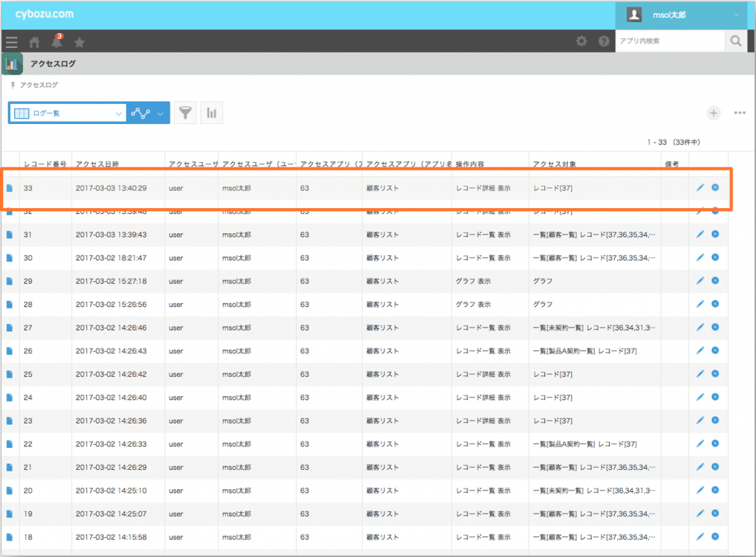Sort by the アクセス日時 column header
The height and width of the screenshot is (557, 756).
pyautogui.click(x=97, y=164)
